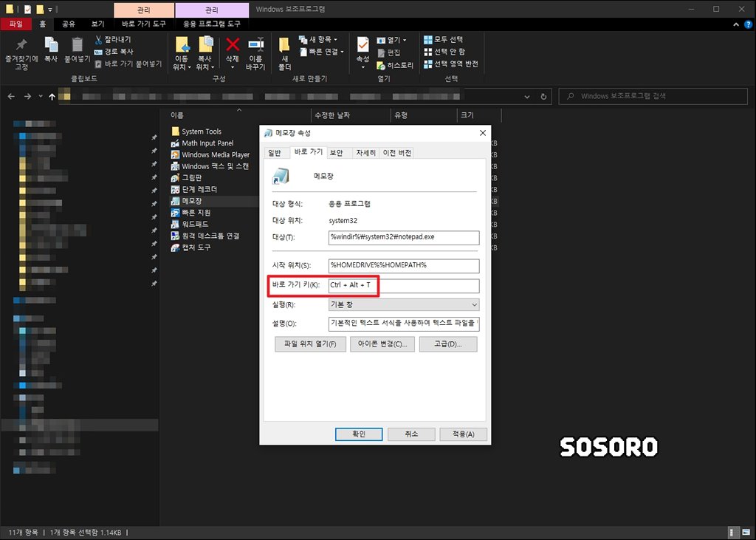This screenshot has width=756, height=540.
Task: Open the Copy To (복사 위치) menu
Action: 206,54
